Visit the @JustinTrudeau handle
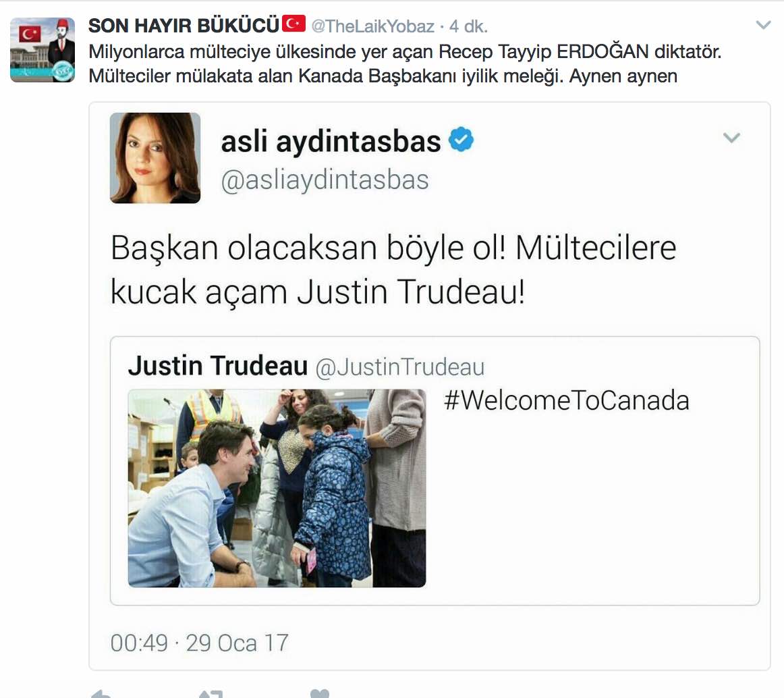The width and height of the screenshot is (784, 698). point(400,367)
